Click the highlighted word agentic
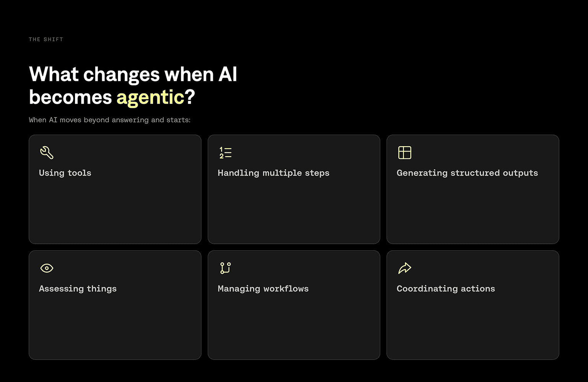The image size is (588, 382). point(150,97)
